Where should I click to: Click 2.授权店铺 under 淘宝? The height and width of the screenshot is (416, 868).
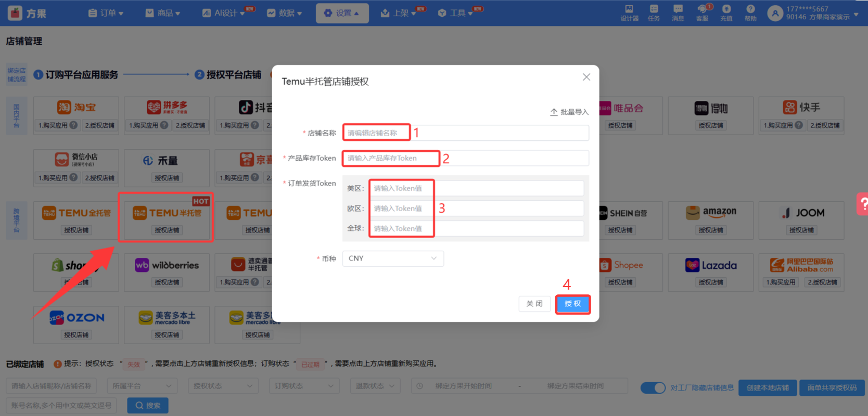100,125
